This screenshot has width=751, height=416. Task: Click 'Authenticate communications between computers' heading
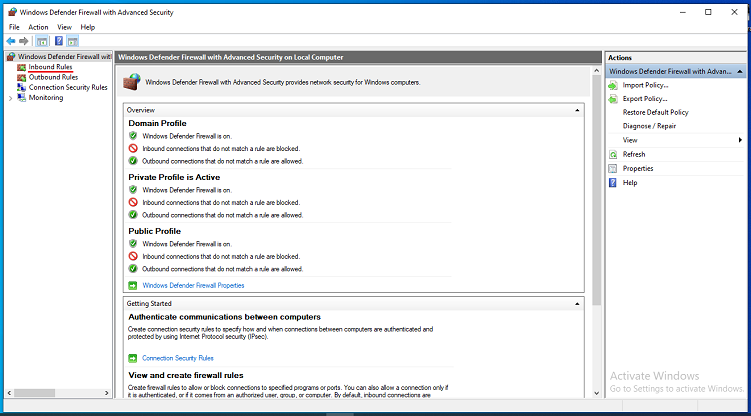224,317
